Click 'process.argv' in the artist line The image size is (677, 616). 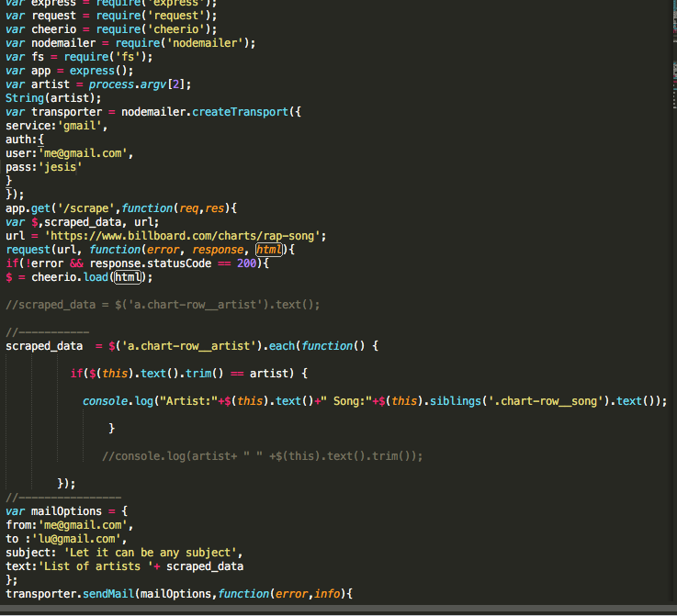(128, 84)
